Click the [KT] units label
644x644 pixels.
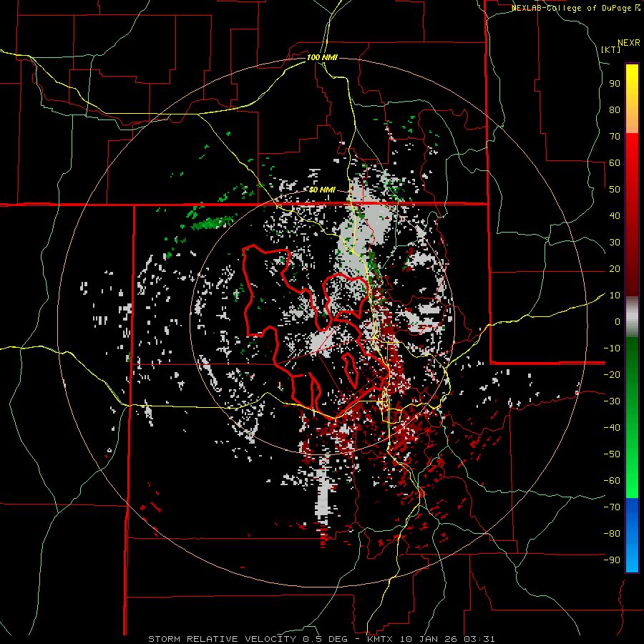click(x=610, y=49)
